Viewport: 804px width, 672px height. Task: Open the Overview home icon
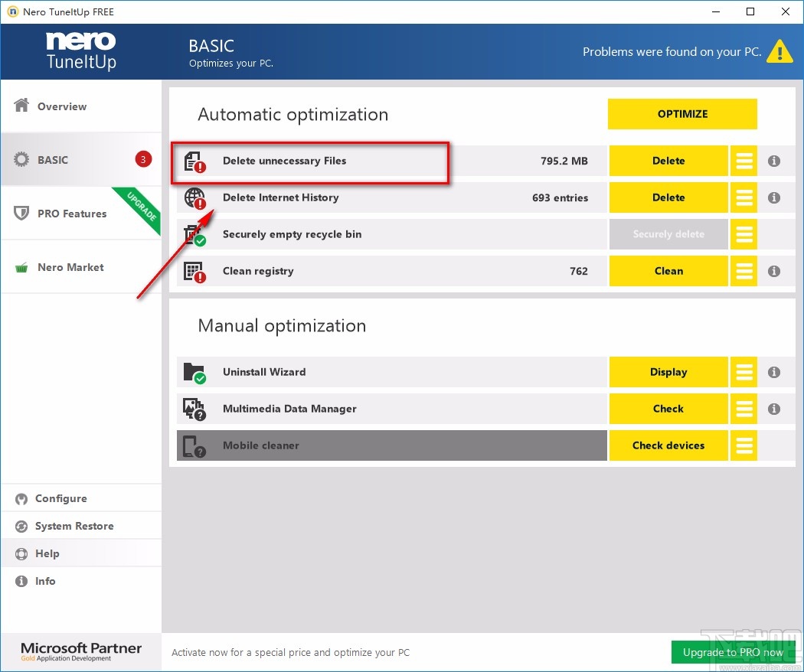click(21, 106)
